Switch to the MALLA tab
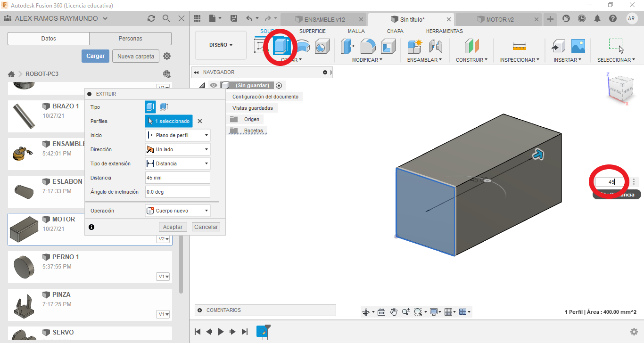Image resolution: width=644 pixels, height=343 pixels. tap(356, 31)
